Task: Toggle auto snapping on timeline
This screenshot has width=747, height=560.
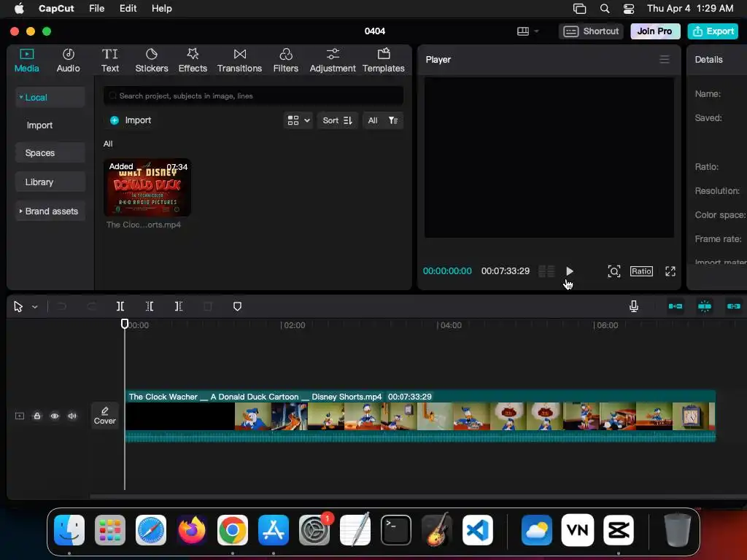Action: click(704, 306)
